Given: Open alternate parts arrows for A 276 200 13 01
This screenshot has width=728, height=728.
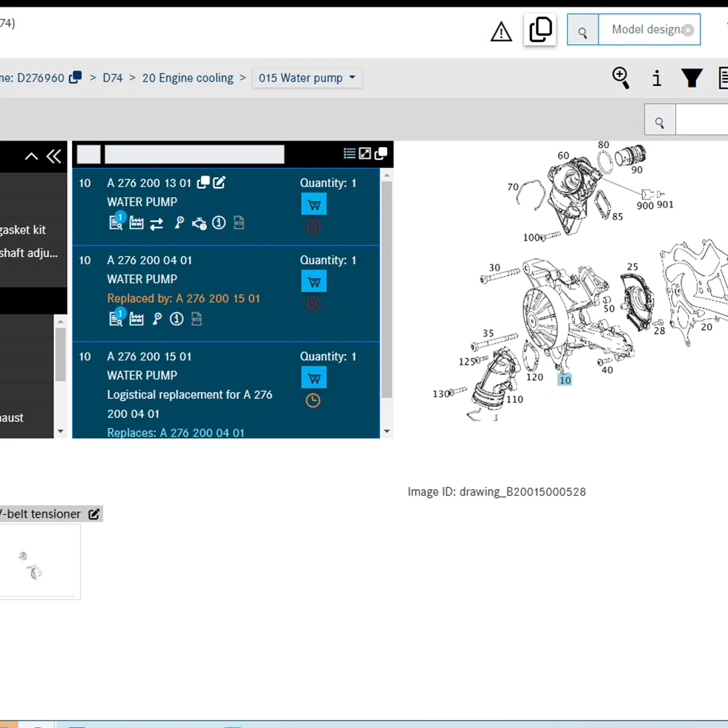Looking at the screenshot, I should click(157, 224).
